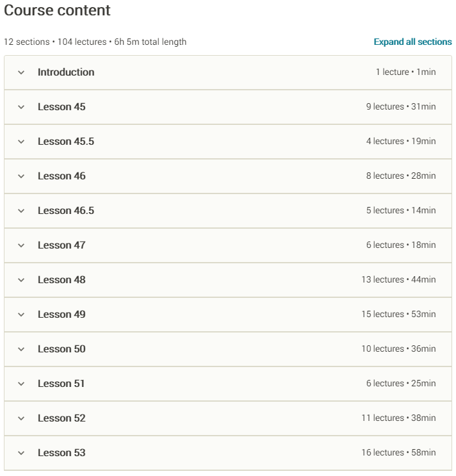Open the Lesson 50 section title

[x=61, y=349]
